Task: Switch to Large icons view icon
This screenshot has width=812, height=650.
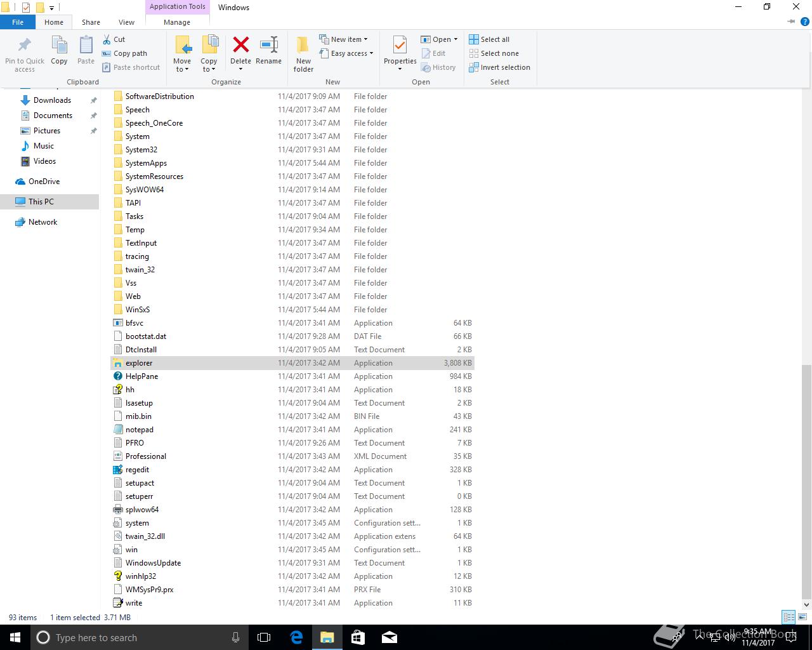Action: pos(802,617)
